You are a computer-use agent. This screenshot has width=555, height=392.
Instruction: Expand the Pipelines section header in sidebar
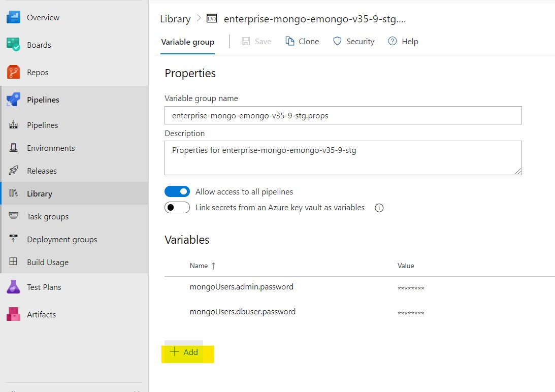pos(43,100)
